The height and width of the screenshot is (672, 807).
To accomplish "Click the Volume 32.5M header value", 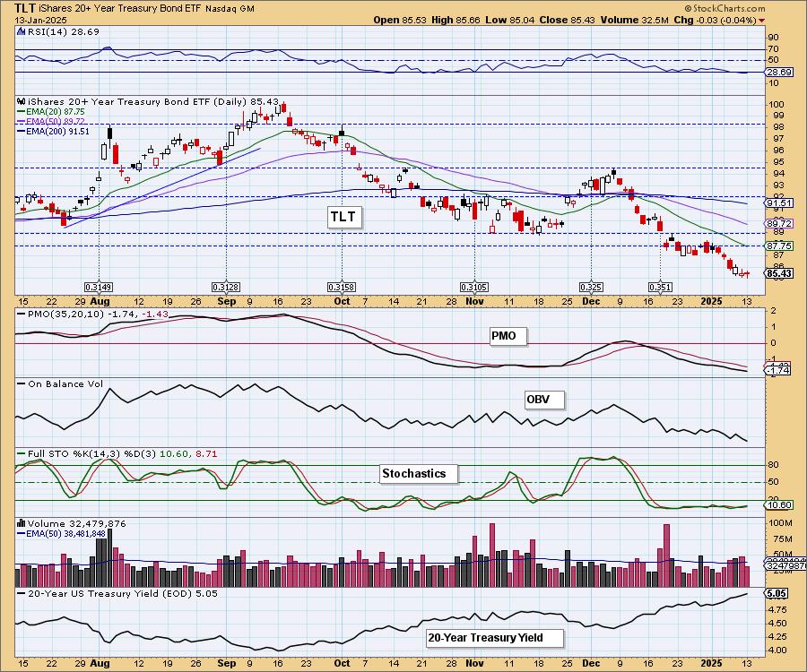I will [x=634, y=20].
